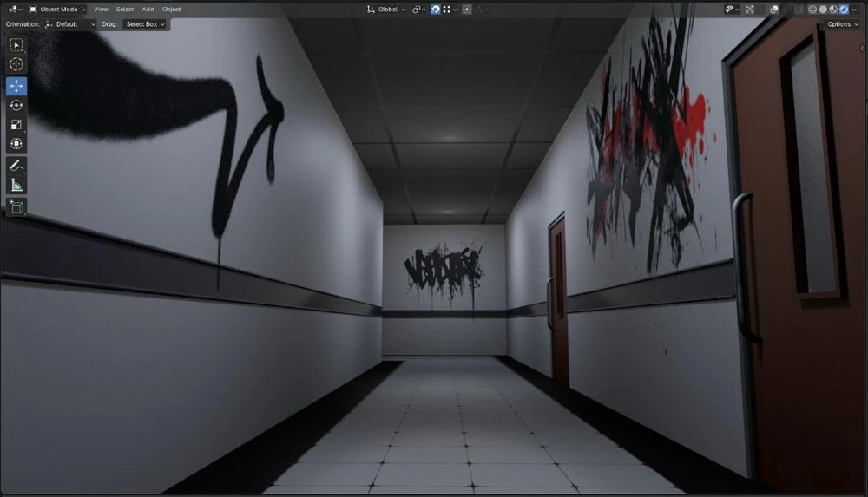The width and height of the screenshot is (868, 497).
Task: Click the Options button
Action: click(x=841, y=24)
